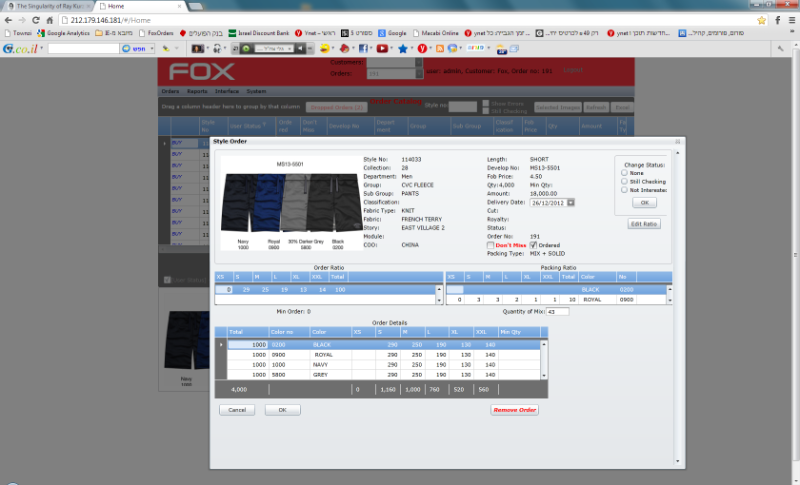This screenshot has height=485, width=800.
Task: Click the Remove Order button
Action: click(x=514, y=410)
